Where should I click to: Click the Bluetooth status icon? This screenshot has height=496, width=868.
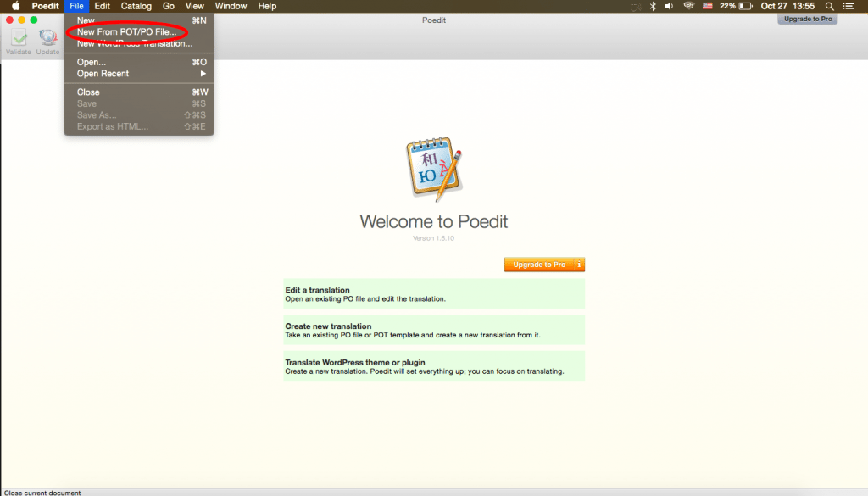click(x=651, y=6)
